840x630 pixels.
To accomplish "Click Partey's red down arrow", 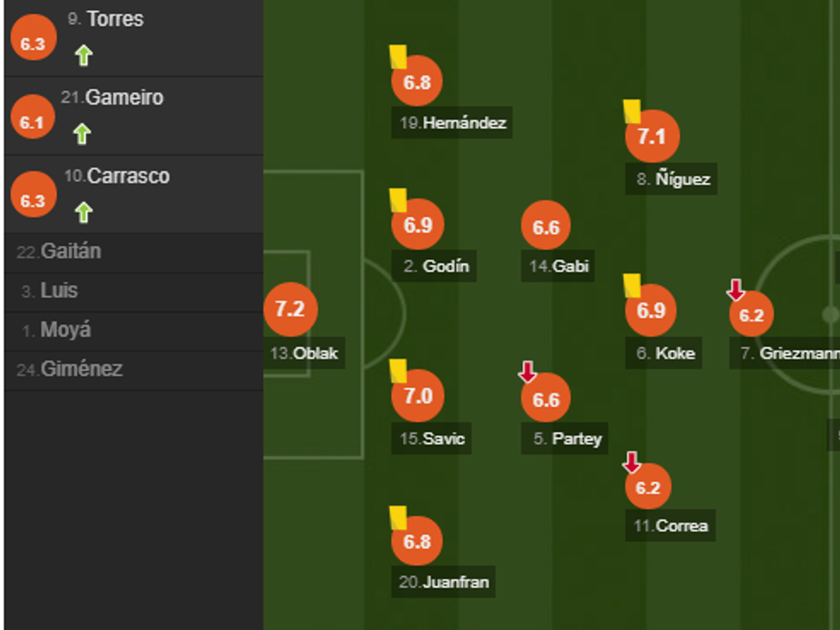I will pos(528,372).
